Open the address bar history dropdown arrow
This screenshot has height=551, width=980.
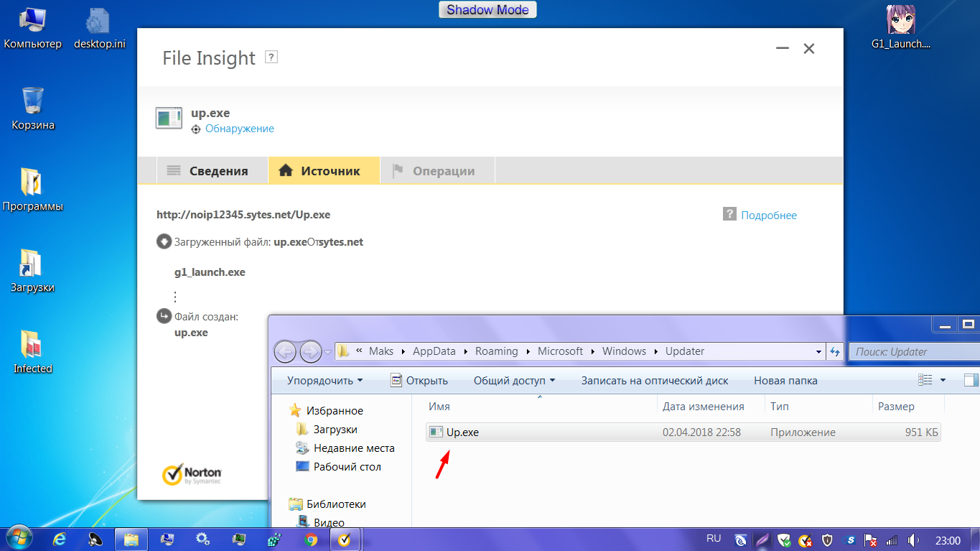click(x=819, y=351)
